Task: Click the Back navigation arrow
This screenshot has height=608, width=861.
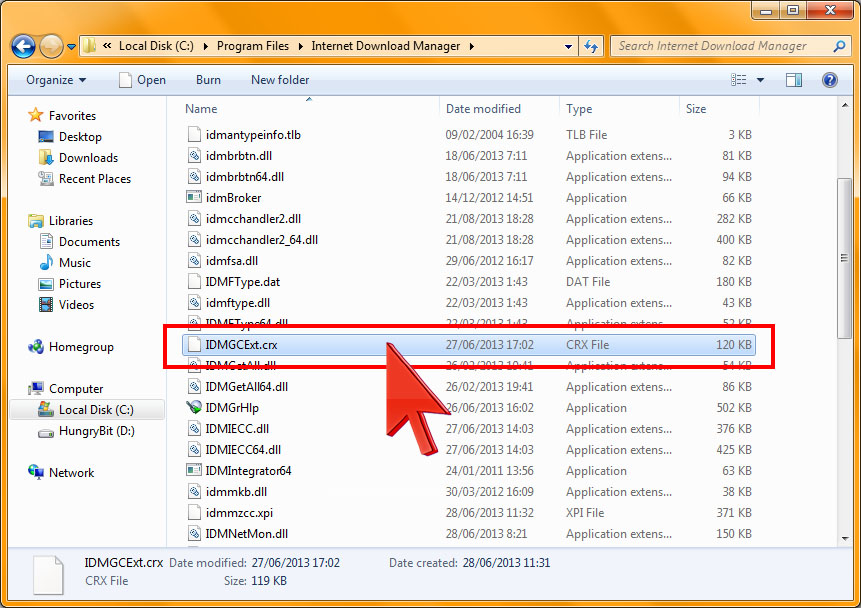Action: tap(23, 47)
